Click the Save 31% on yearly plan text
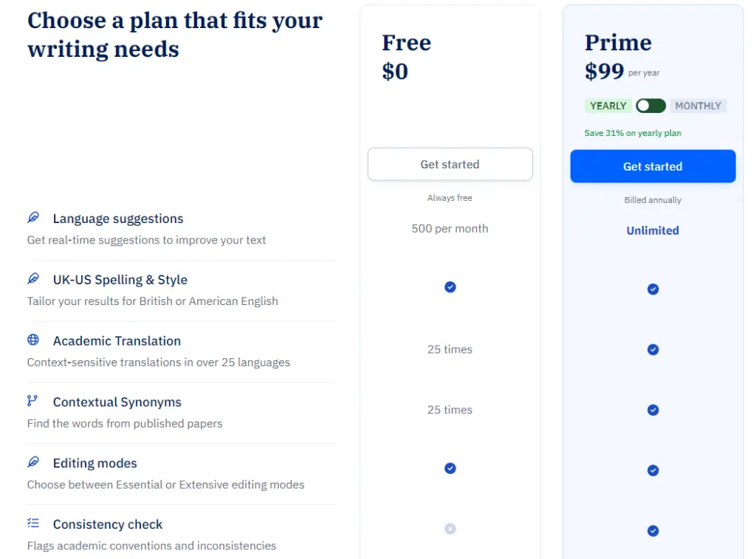756x559 pixels. (x=633, y=133)
